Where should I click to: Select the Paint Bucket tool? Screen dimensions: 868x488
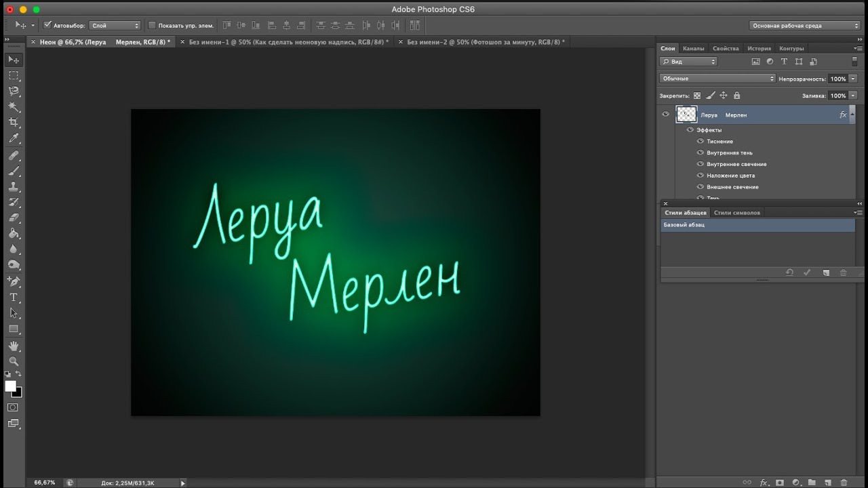14,233
